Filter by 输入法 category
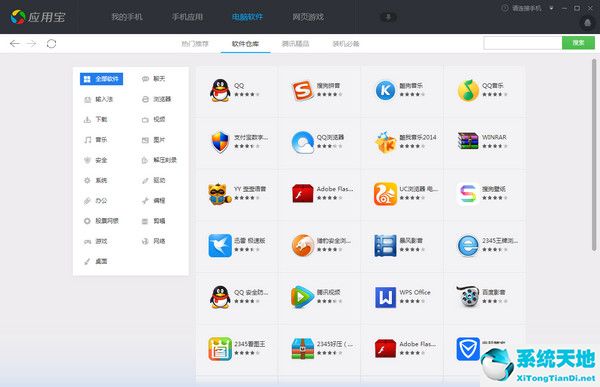The height and width of the screenshot is (387, 600). (98, 99)
